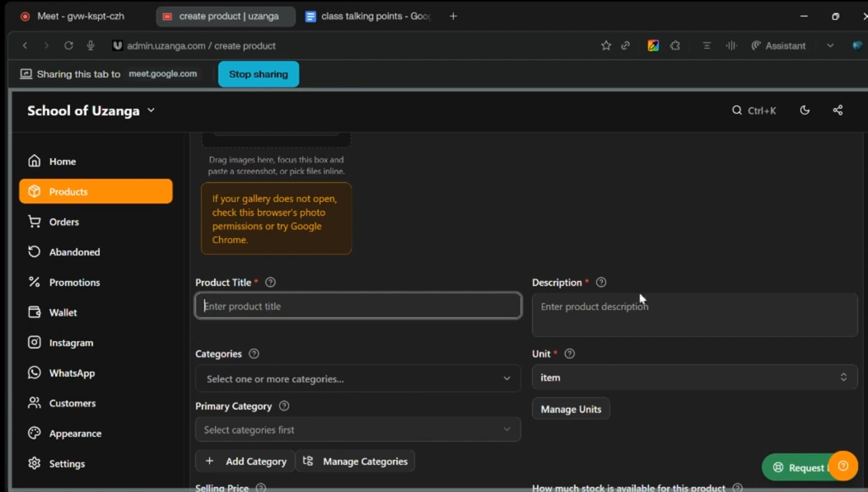Switch to class talking points tab
This screenshot has height=492, width=868.
click(x=368, y=16)
